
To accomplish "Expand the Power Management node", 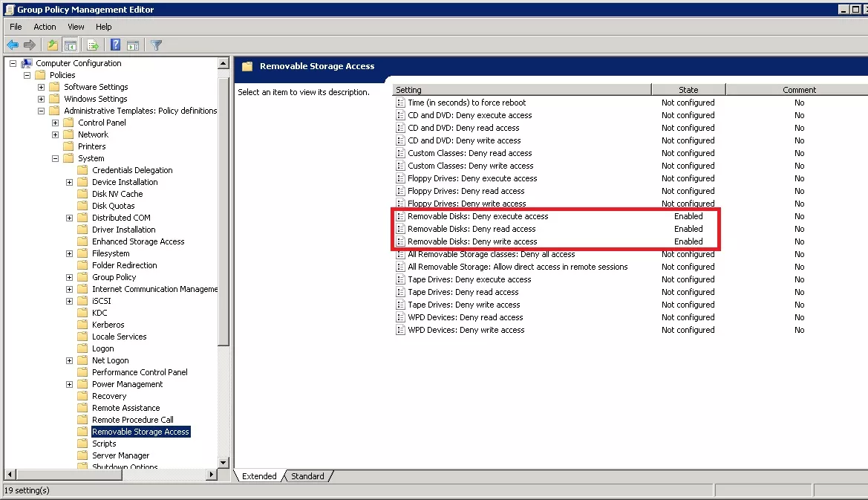I will 69,385.
